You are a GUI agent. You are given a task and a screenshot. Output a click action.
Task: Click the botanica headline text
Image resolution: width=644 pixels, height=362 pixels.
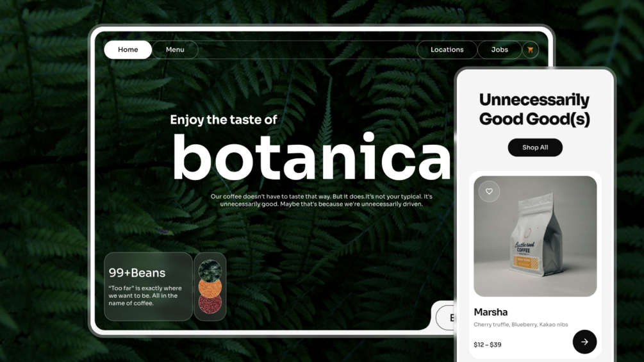pyautogui.click(x=312, y=157)
